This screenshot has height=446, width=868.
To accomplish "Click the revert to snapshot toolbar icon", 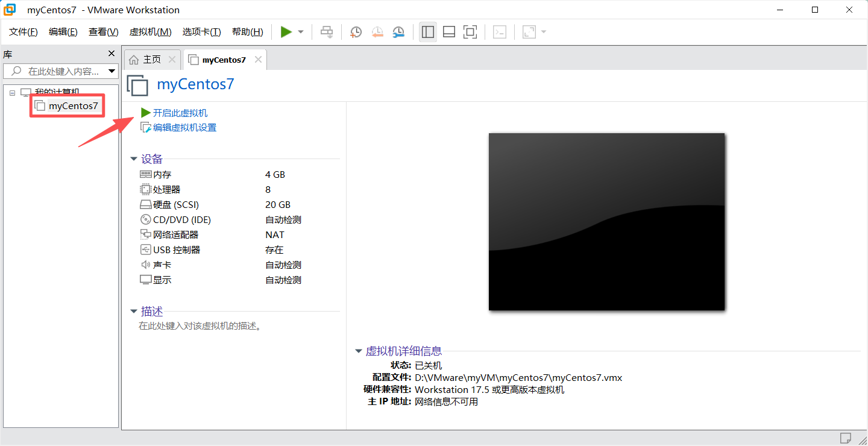I will point(377,32).
